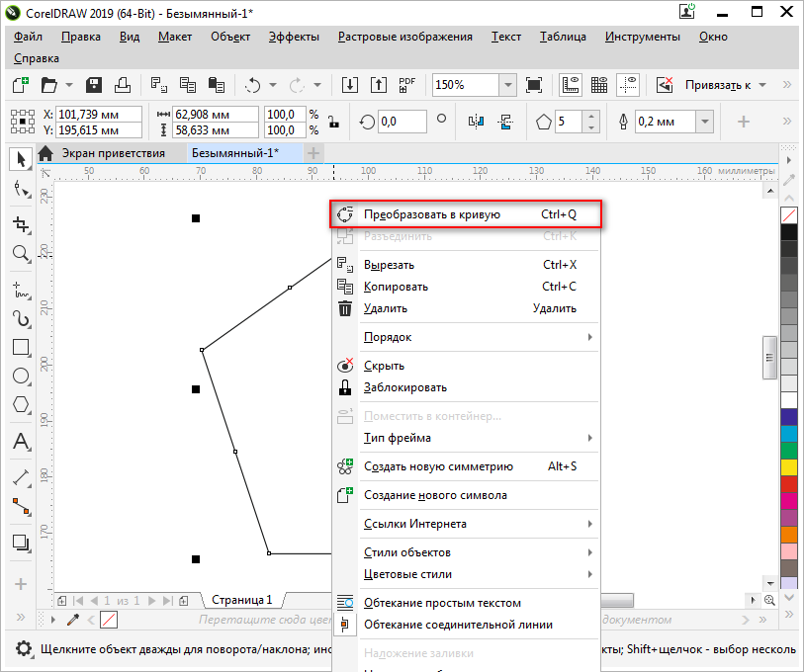Open the Эффекты menu
Image resolution: width=804 pixels, height=672 pixels.
[x=294, y=37]
